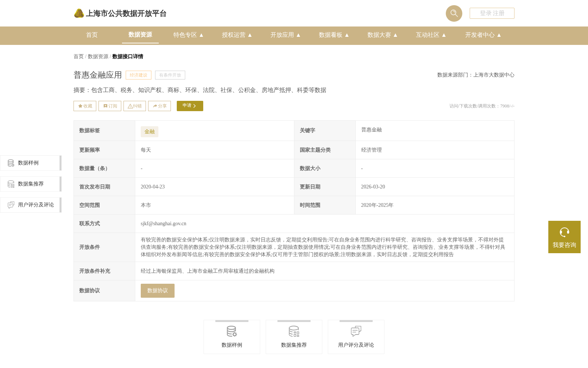
Task: Click the 数据来源部门 source department text
Action: click(x=476, y=75)
